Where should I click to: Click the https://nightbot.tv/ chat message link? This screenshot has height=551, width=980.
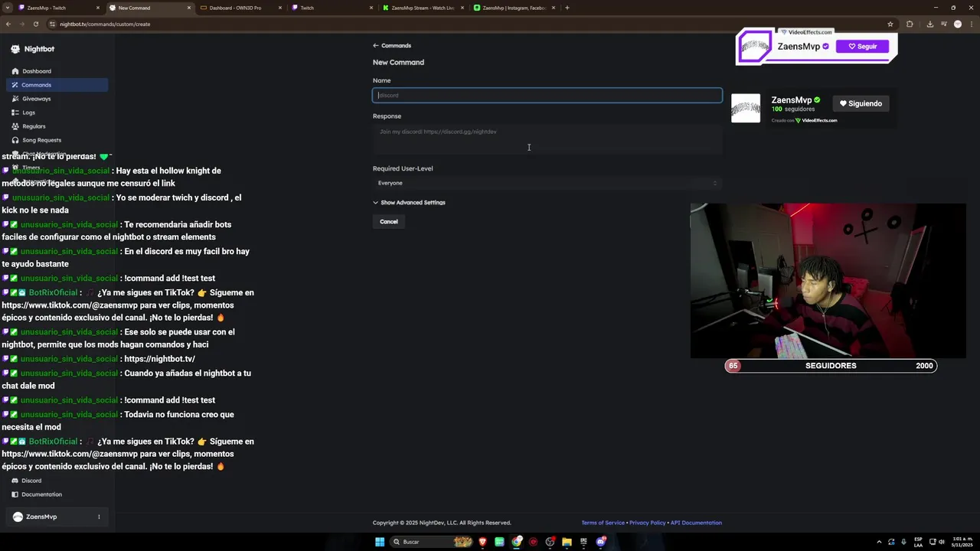159,359
